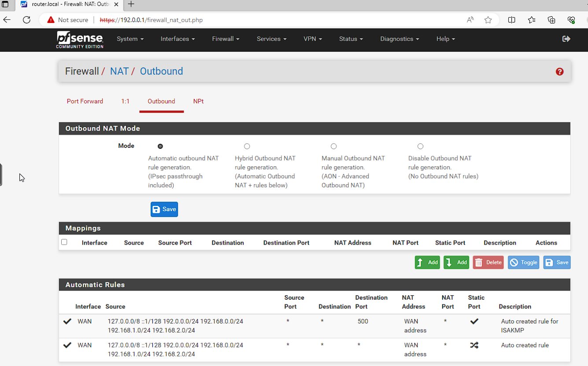
Task: Add page to favorites star icon
Action: coord(488,20)
